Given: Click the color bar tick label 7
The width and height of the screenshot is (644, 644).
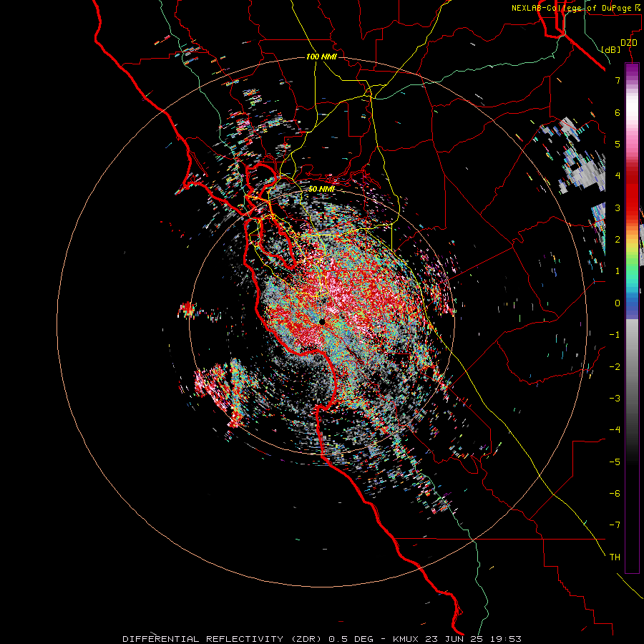Looking at the screenshot, I should tap(618, 80).
